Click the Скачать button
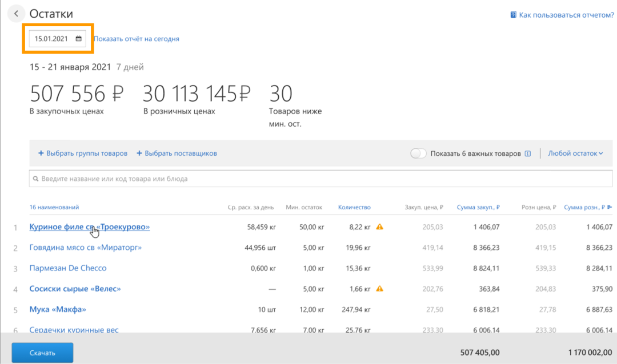 [42, 353]
